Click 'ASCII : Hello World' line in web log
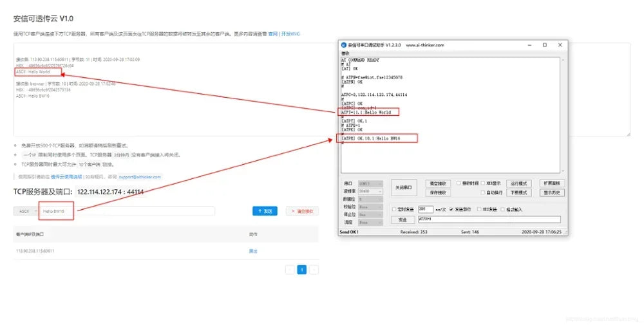The image size is (644, 325). tap(33, 72)
